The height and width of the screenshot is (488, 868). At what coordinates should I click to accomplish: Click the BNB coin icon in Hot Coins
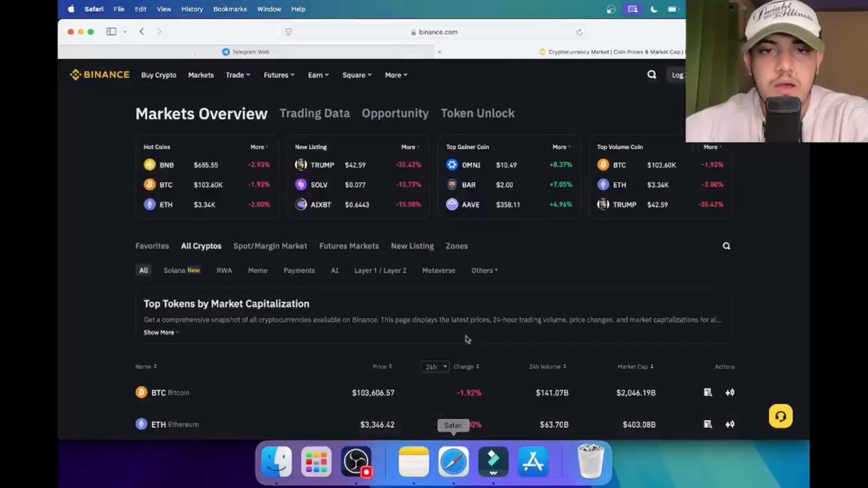coord(150,165)
